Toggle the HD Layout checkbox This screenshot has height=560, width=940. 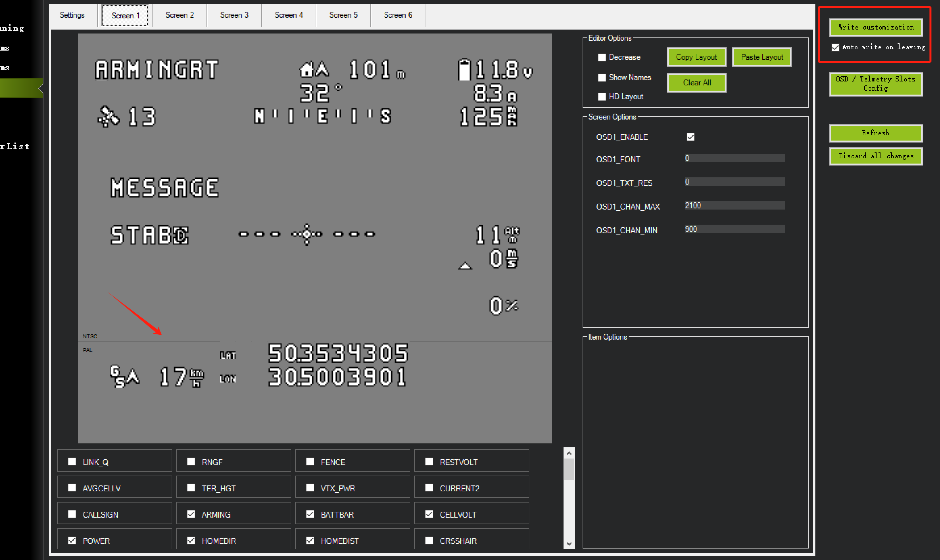pyautogui.click(x=602, y=97)
